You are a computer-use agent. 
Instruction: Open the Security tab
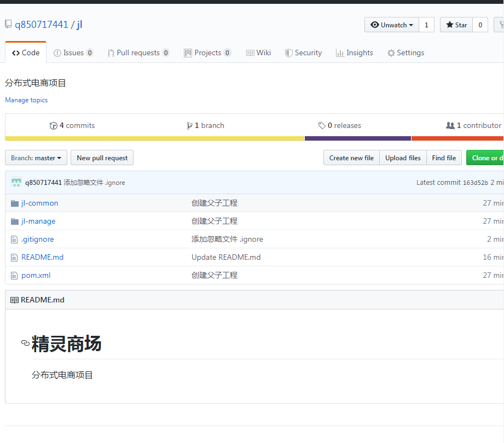coord(303,53)
